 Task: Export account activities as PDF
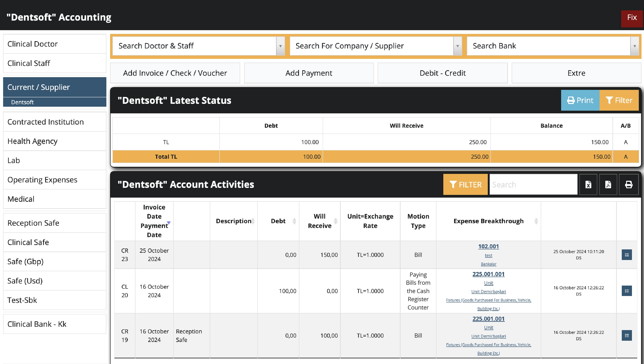pos(608,184)
